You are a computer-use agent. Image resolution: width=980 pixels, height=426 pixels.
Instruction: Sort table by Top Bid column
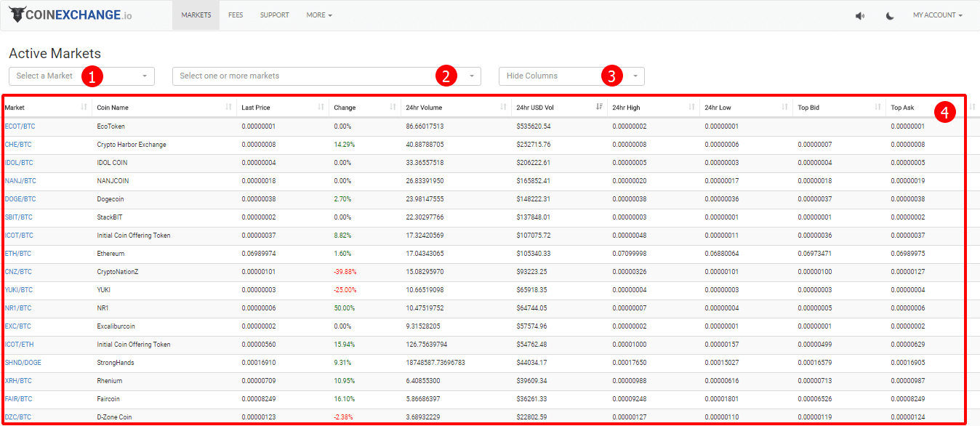click(x=839, y=108)
